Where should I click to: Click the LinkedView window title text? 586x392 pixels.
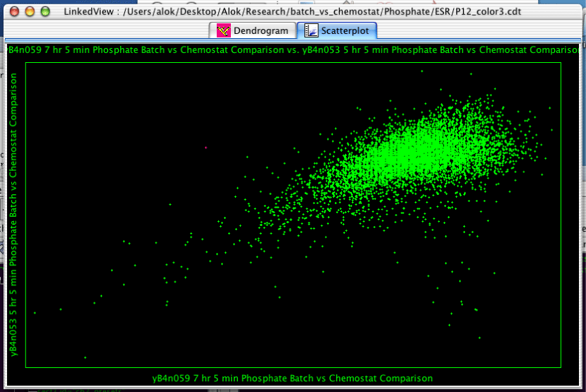click(292, 11)
